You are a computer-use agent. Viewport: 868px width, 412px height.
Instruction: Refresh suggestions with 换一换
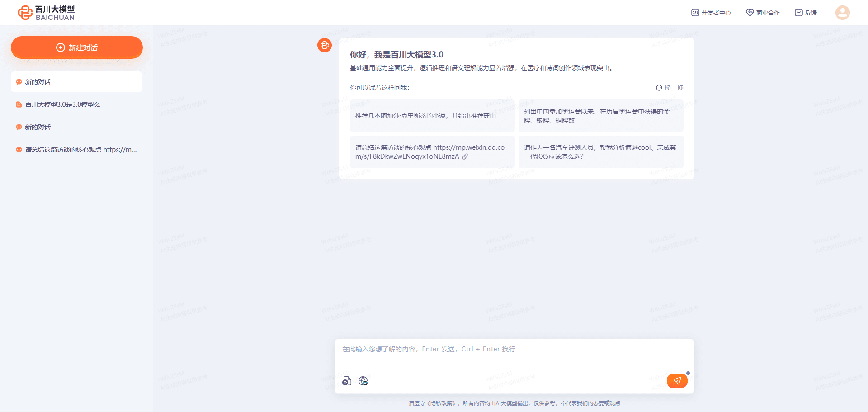670,88
